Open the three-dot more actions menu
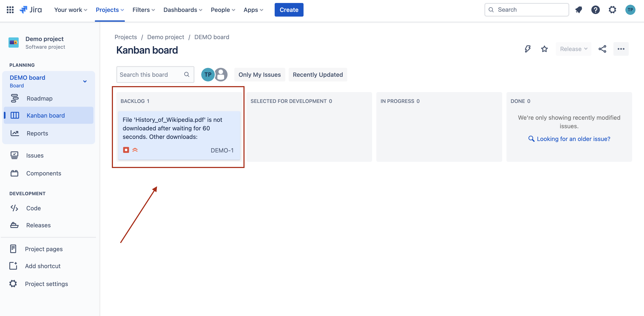The height and width of the screenshot is (316, 644). tap(621, 49)
